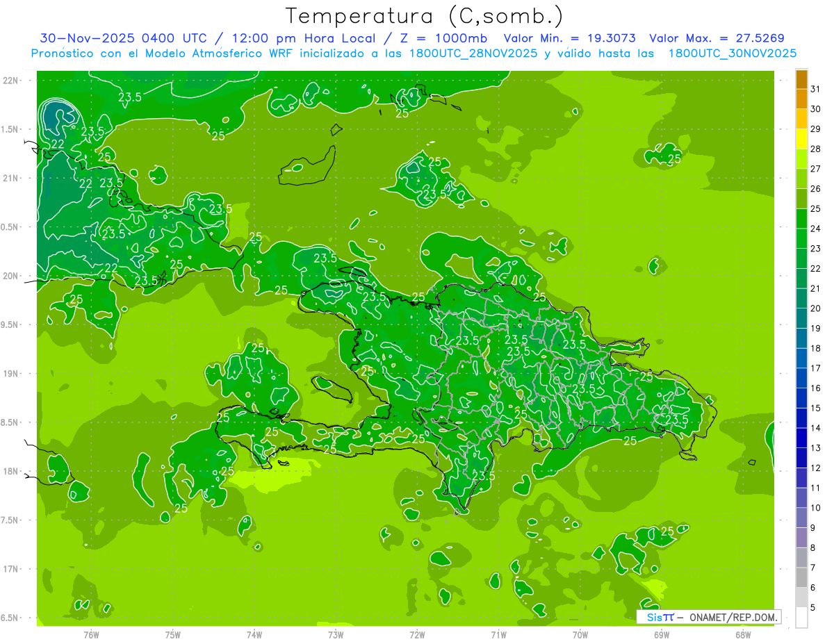Click the "69W" longitude label
Image resolution: width=834 pixels, height=644 pixels.
click(662, 634)
